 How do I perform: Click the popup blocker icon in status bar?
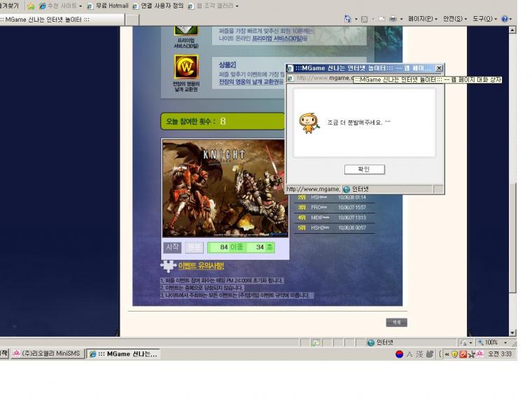(x=315, y=343)
